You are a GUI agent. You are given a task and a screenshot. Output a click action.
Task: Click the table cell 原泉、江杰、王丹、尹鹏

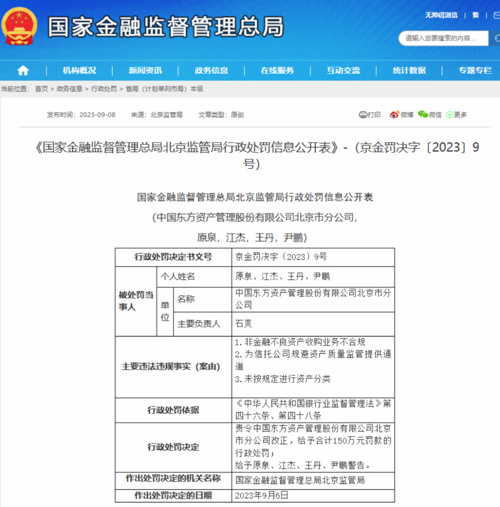pos(313,277)
